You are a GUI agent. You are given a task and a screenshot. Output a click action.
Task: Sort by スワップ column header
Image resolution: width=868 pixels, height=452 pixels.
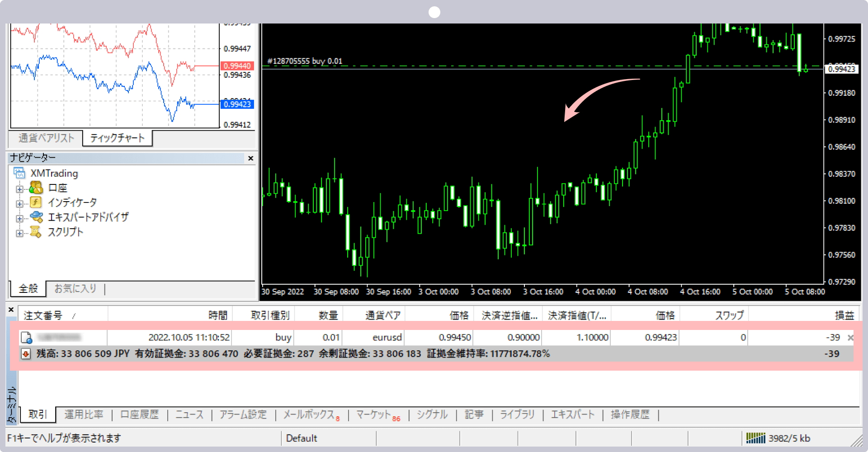pos(714,315)
